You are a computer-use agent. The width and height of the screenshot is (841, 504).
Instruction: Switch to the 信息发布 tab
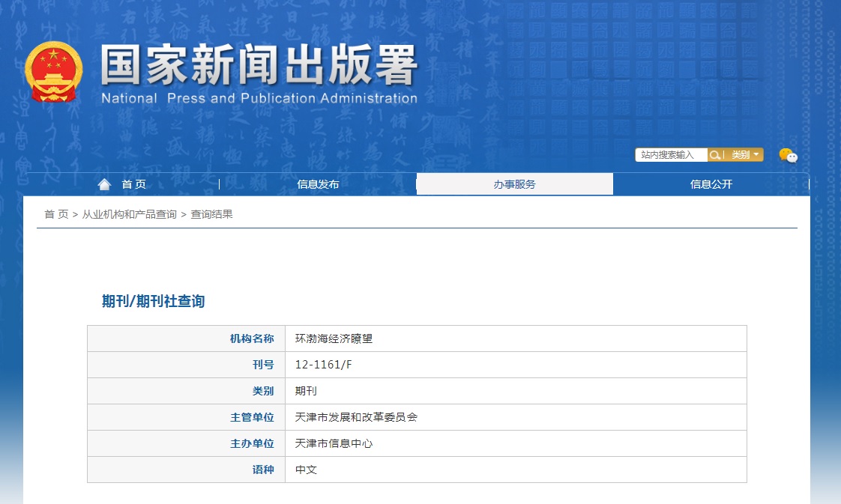click(x=319, y=184)
